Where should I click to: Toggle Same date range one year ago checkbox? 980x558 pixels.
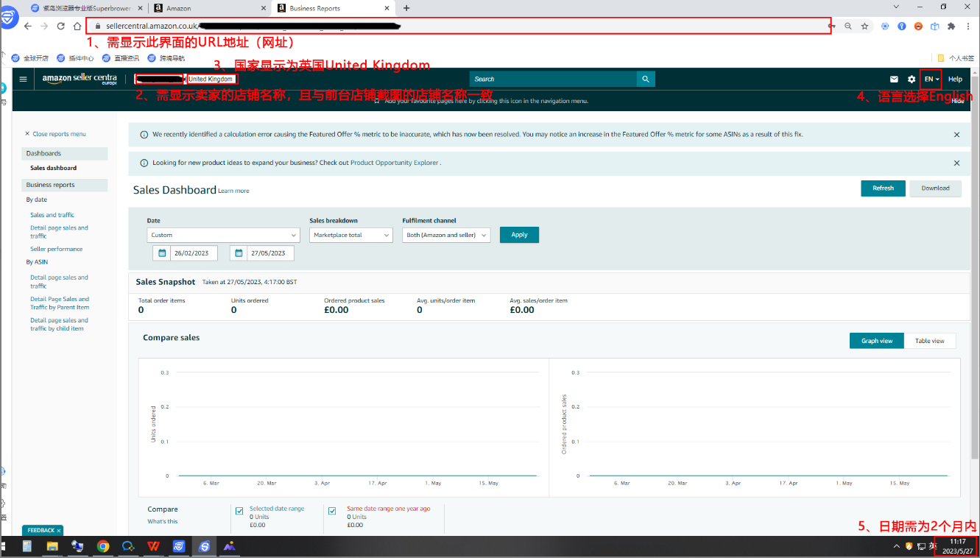[x=332, y=511]
